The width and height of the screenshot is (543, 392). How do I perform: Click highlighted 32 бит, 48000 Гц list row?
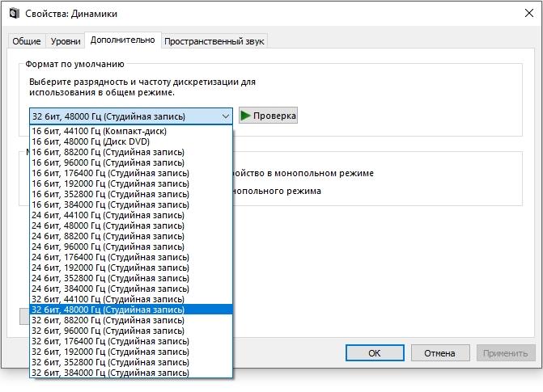click(131, 310)
